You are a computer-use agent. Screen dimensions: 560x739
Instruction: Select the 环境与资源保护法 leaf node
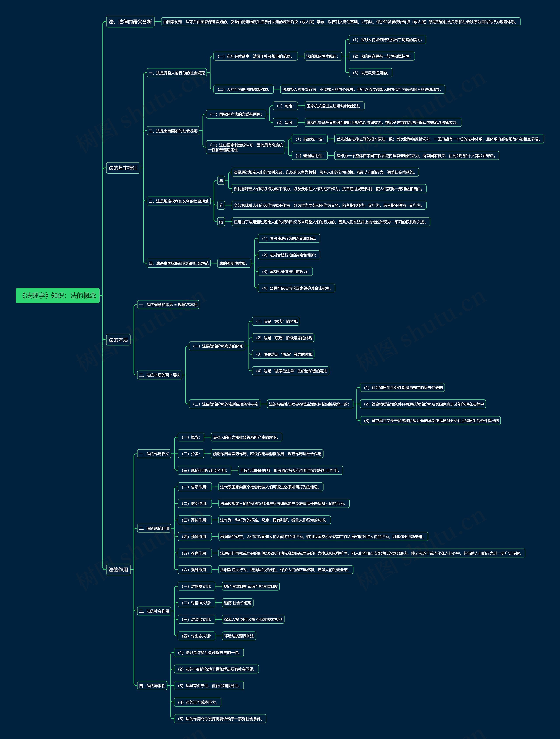[x=239, y=636]
